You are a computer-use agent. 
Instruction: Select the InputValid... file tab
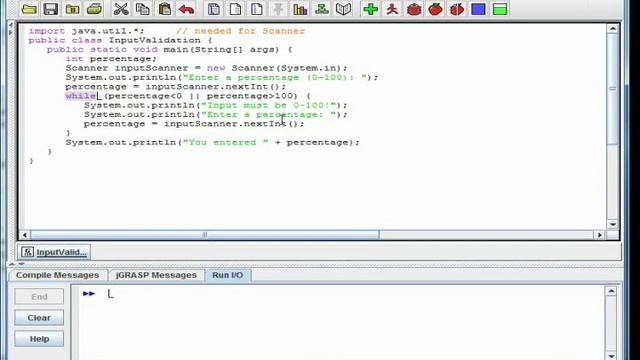click(x=54, y=252)
